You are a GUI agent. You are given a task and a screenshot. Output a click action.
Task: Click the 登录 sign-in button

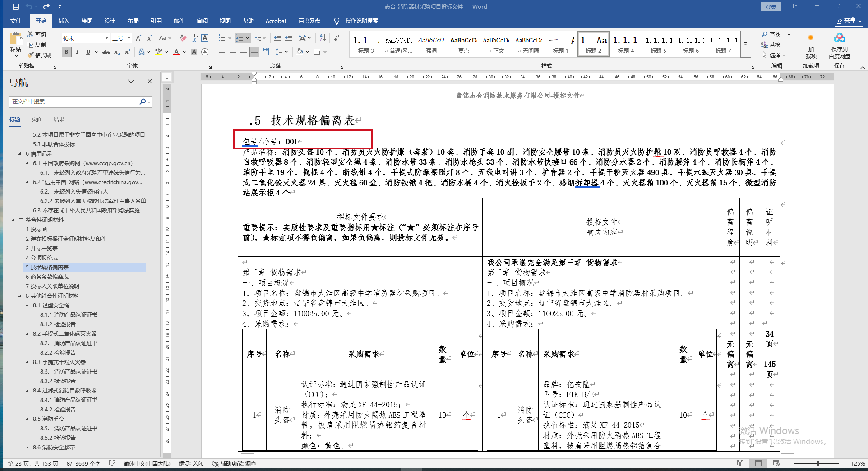[771, 7]
